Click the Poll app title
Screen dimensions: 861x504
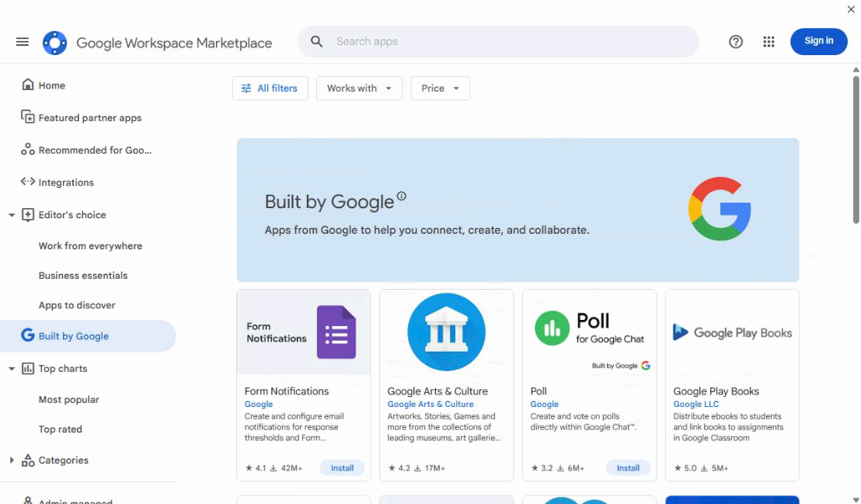coord(538,391)
